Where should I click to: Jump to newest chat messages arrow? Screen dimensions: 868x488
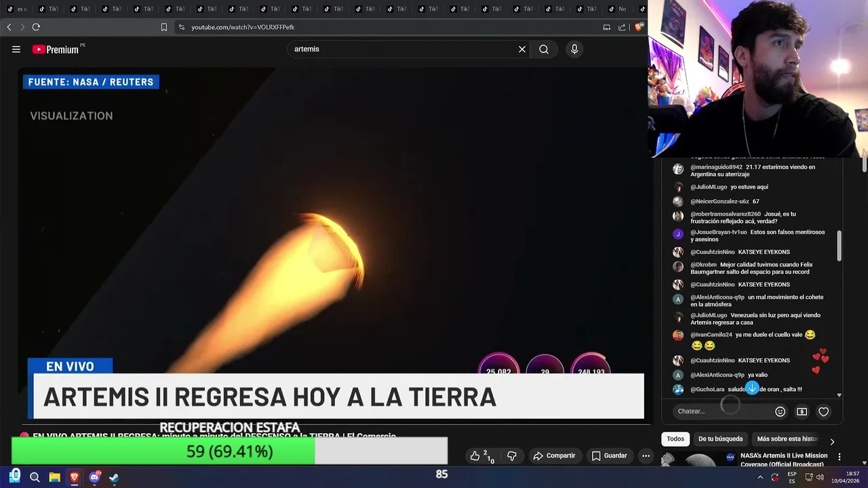pyautogui.click(x=752, y=388)
